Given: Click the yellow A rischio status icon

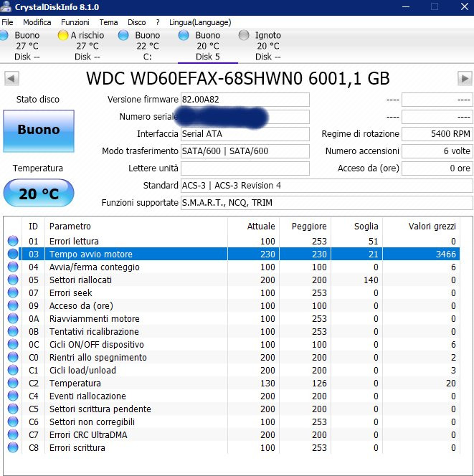Looking at the screenshot, I should click(x=63, y=35).
